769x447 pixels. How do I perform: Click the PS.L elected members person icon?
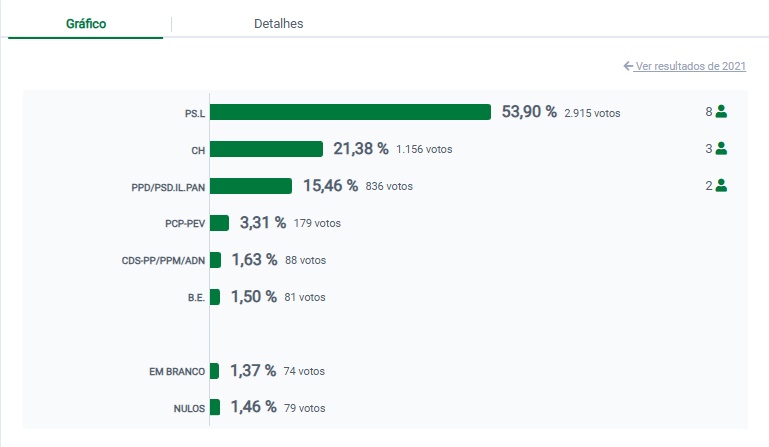(721, 112)
